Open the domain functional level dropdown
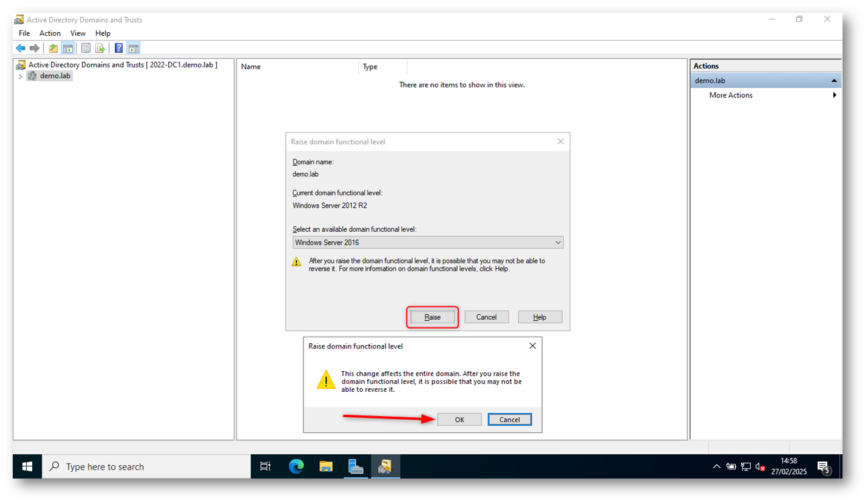 point(428,243)
